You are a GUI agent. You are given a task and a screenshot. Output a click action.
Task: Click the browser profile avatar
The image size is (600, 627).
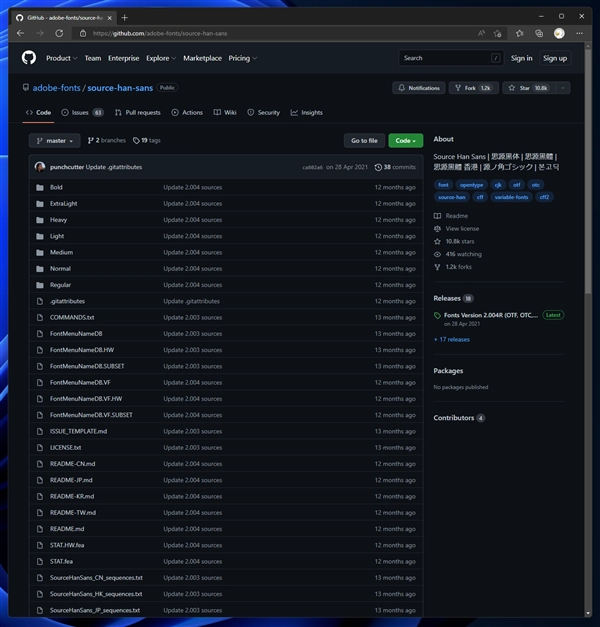(559, 33)
